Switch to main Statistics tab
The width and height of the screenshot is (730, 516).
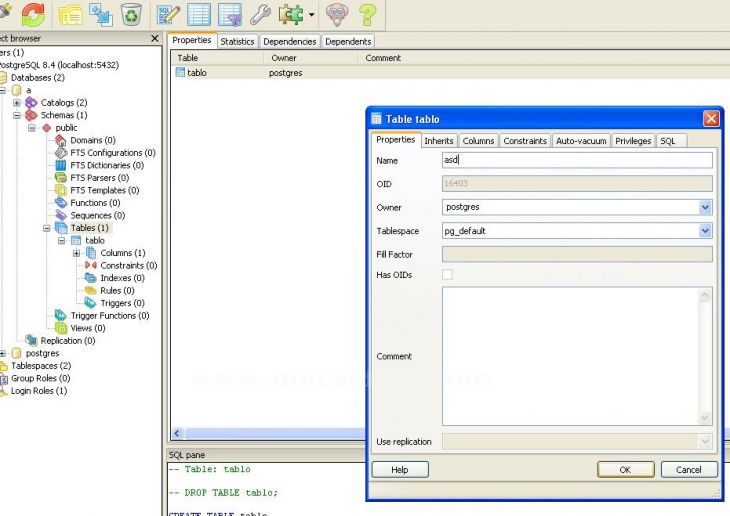(x=237, y=41)
